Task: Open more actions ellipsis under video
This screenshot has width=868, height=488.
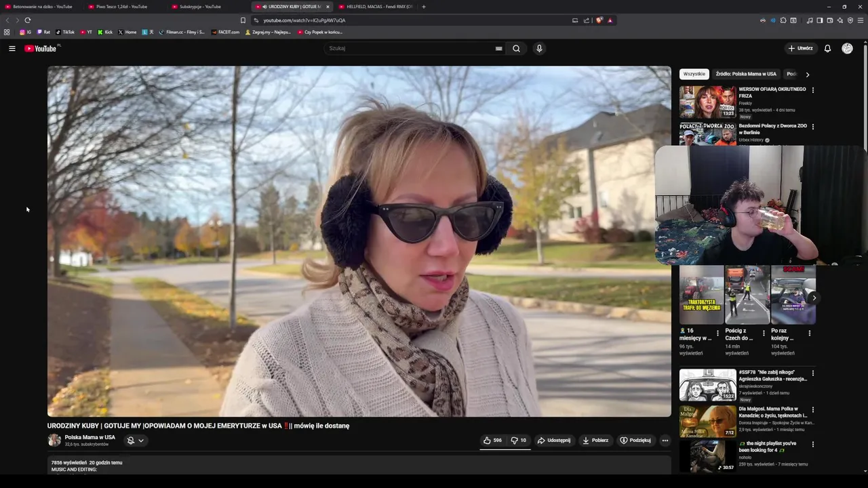Action: pyautogui.click(x=665, y=441)
